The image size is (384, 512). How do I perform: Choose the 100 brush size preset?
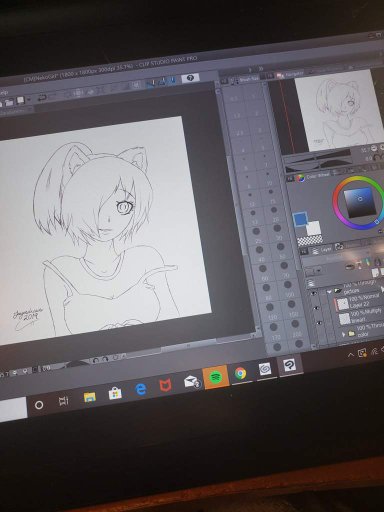[290, 300]
